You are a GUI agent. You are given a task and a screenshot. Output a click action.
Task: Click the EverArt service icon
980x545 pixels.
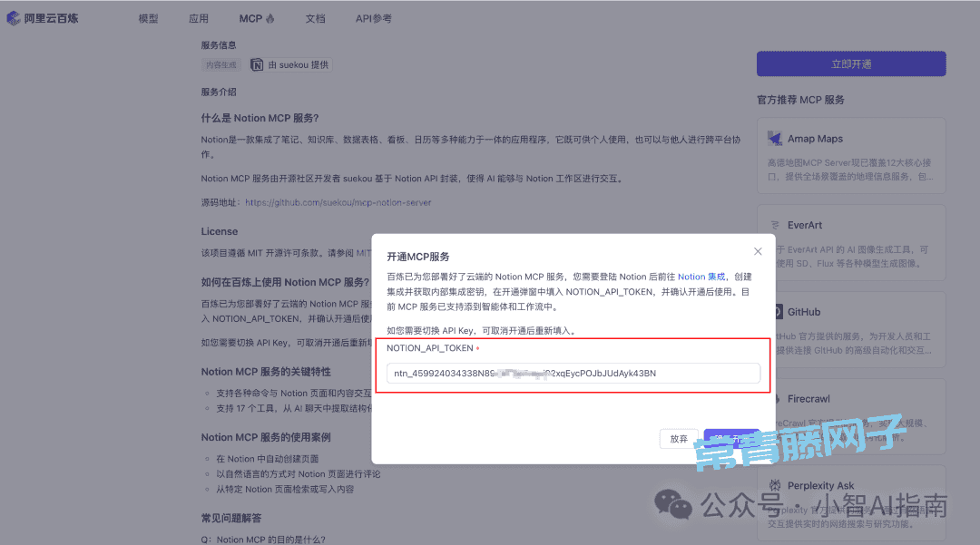[775, 226]
